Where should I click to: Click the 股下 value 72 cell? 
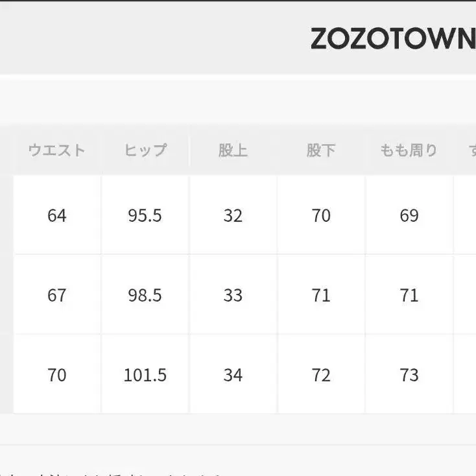[x=321, y=375]
